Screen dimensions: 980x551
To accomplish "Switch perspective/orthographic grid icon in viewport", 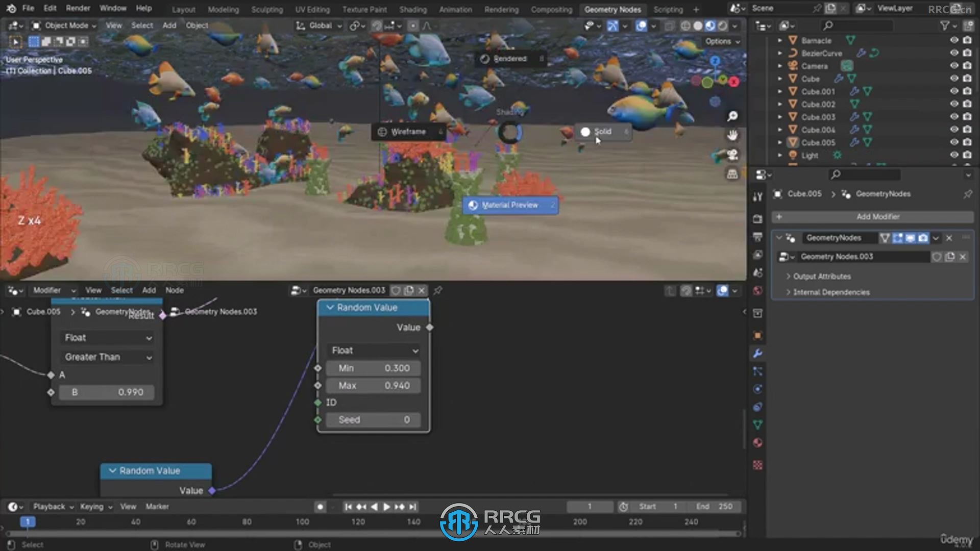I will [732, 174].
